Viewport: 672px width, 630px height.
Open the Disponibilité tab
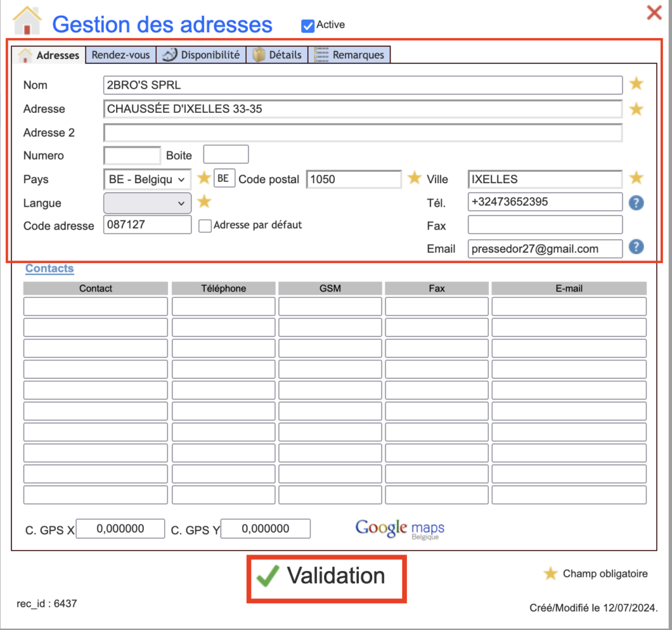(x=202, y=55)
